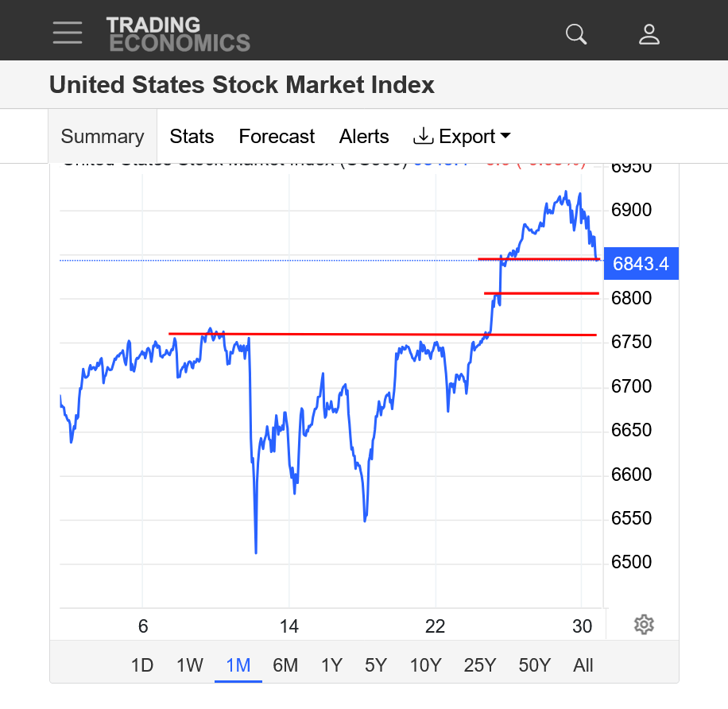This screenshot has height=709, width=728.
Task: Select the 1D time range
Action: click(x=141, y=665)
